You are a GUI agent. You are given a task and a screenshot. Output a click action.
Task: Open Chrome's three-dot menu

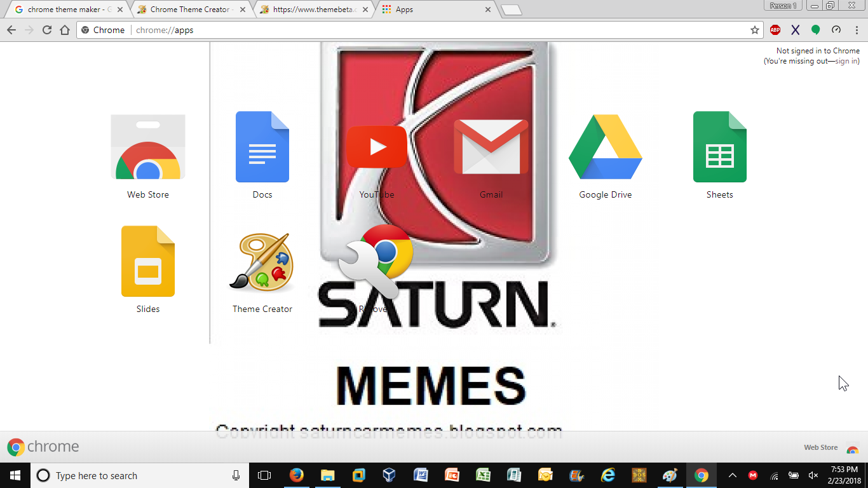pos(857,30)
